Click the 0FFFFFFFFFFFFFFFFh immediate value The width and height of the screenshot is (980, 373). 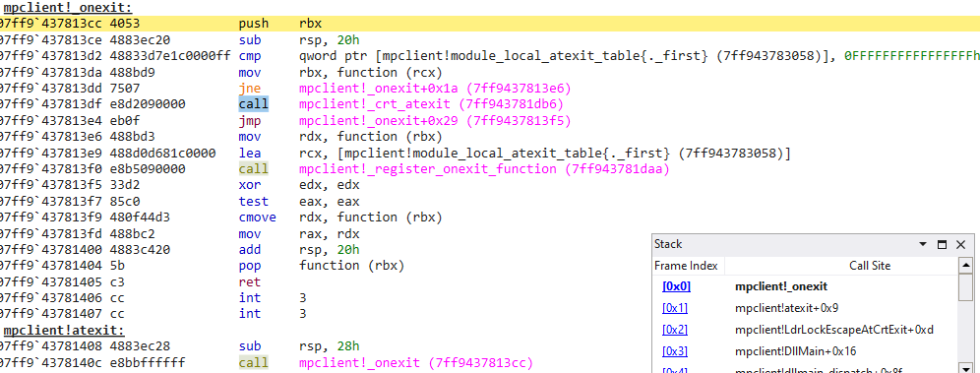pyautogui.click(x=912, y=56)
